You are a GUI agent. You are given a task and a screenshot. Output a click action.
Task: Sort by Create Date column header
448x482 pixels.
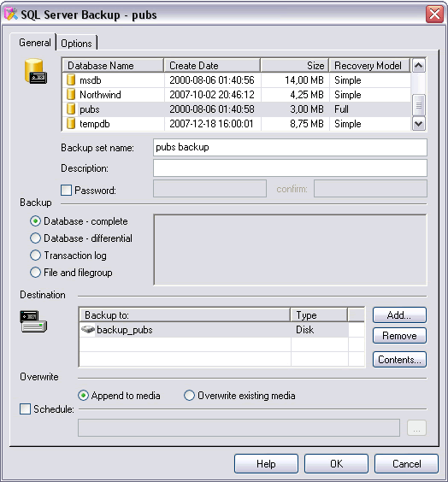212,66
